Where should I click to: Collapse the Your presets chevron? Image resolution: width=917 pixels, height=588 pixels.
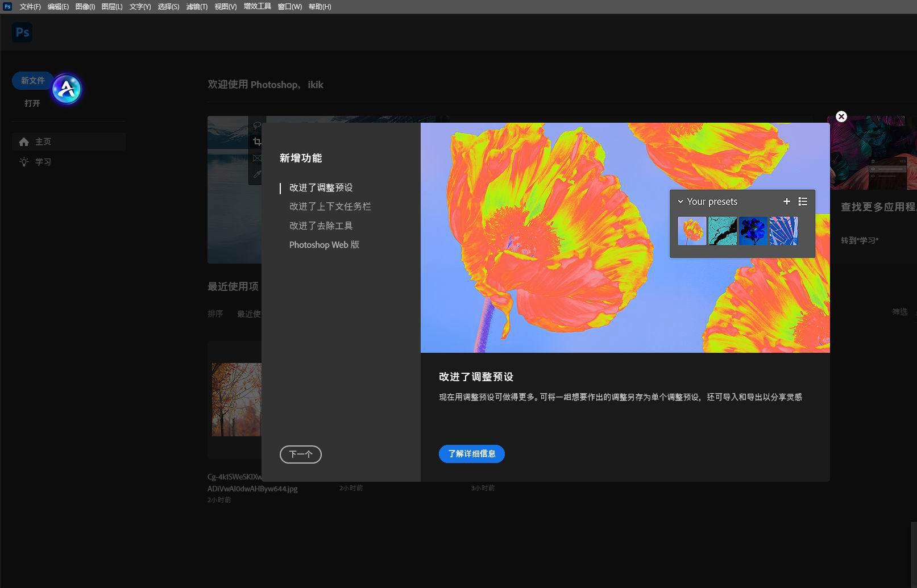[x=681, y=202]
